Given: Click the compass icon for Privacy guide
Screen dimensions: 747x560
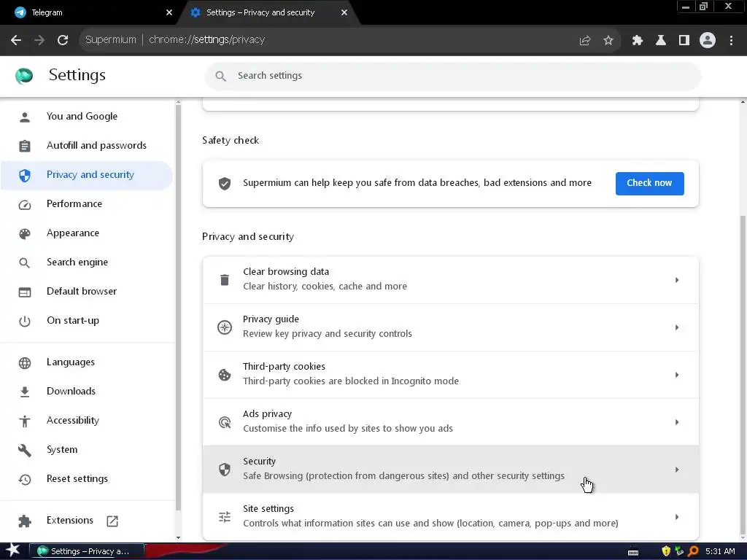Looking at the screenshot, I should (225, 327).
